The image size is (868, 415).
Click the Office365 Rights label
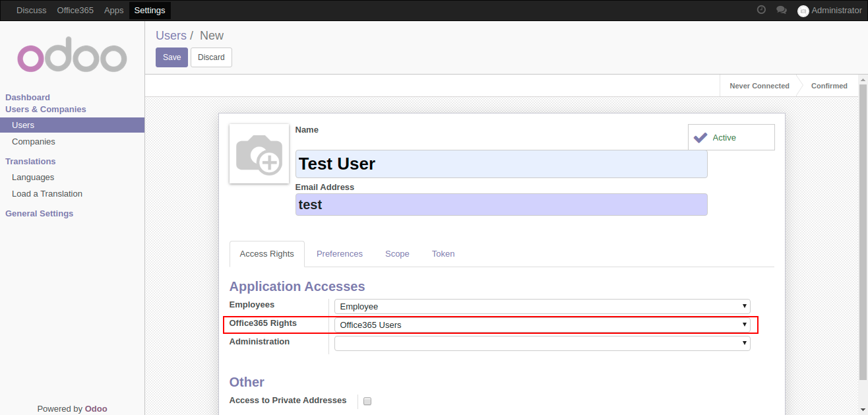click(263, 323)
